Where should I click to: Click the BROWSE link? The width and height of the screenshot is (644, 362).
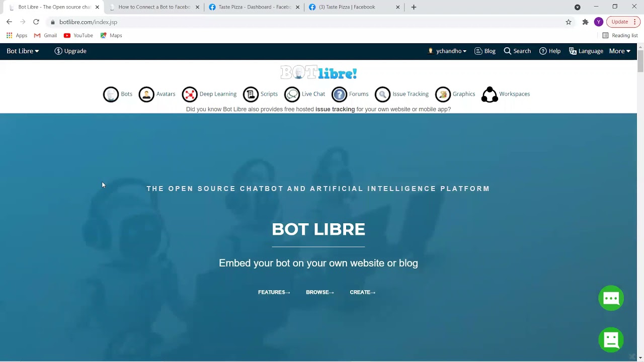tap(320, 292)
